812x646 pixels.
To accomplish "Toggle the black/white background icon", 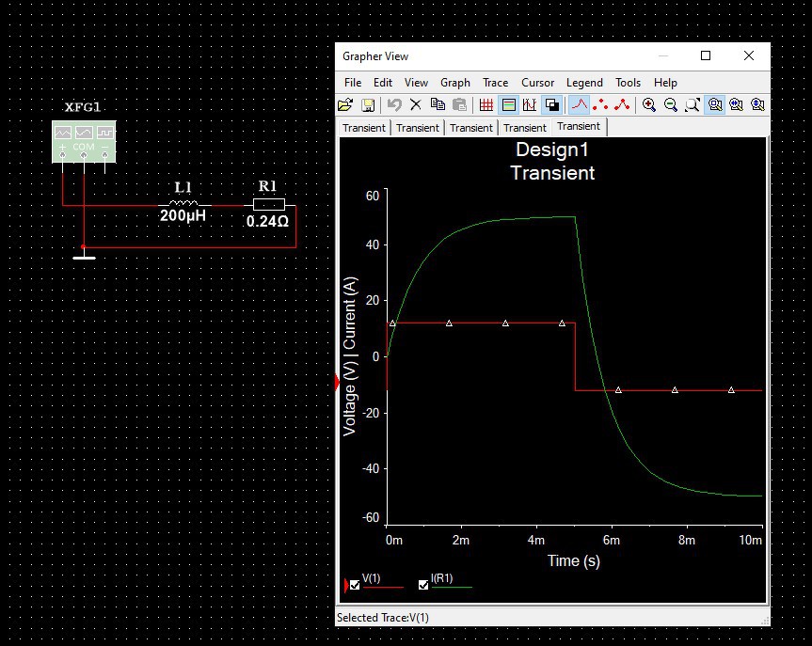I will click(x=552, y=105).
